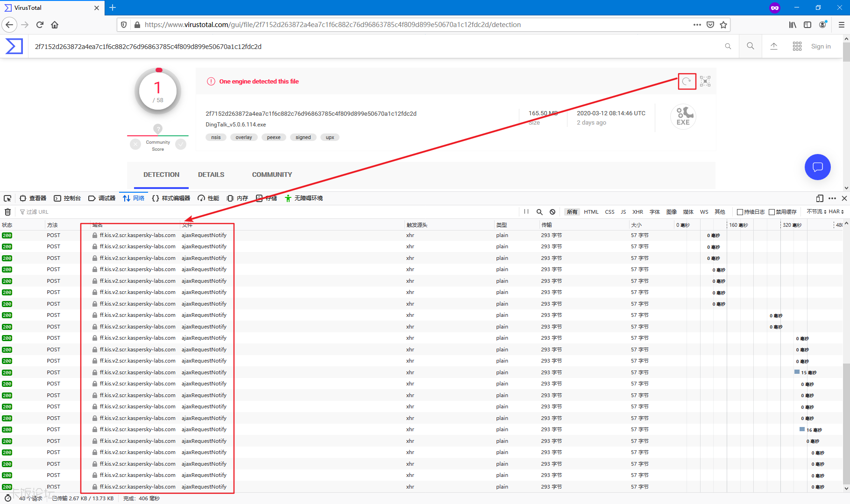Sort network requests by 状态 column header
Image resolution: width=850 pixels, height=504 pixels.
[x=22, y=225]
